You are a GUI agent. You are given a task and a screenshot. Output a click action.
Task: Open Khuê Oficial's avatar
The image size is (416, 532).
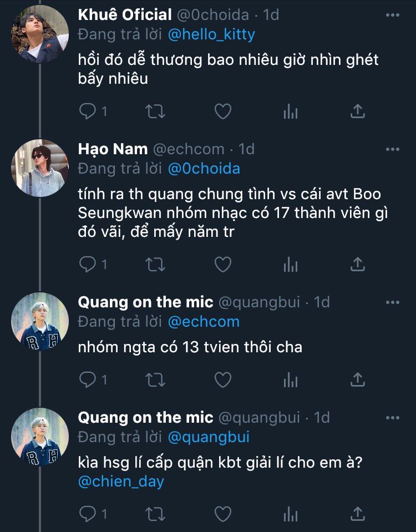click(x=39, y=34)
